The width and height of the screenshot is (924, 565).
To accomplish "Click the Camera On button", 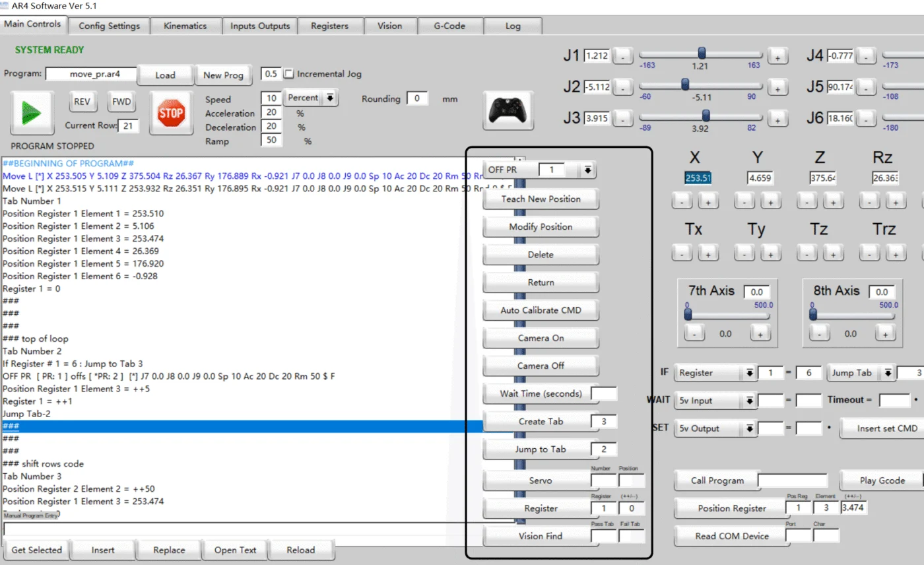I will click(x=541, y=338).
